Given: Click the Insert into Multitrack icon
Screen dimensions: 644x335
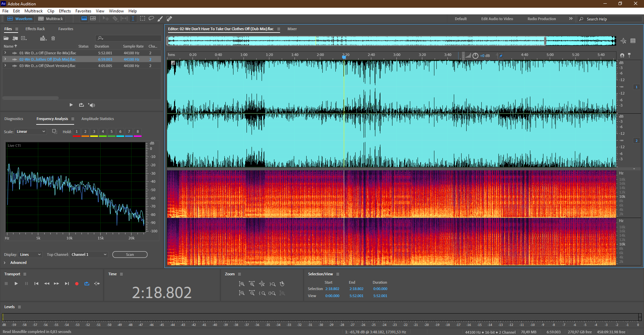Looking at the screenshot, I should click(x=43, y=38).
